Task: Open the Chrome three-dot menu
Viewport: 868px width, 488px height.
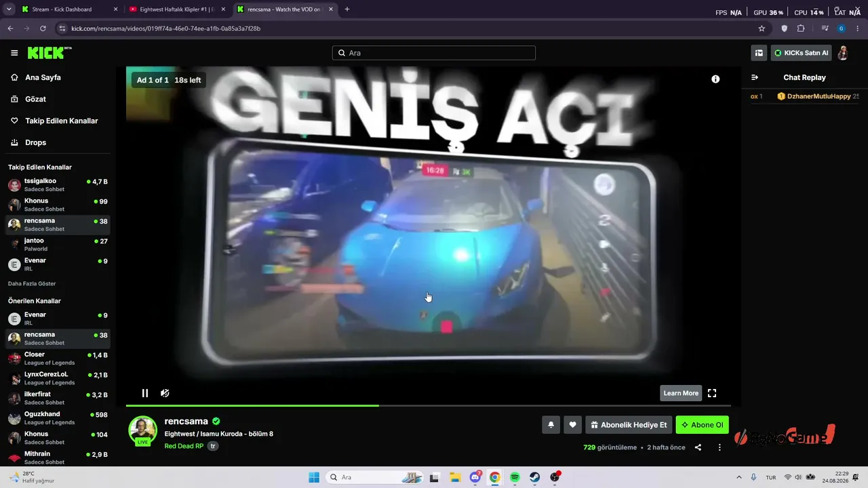Action: coord(858,28)
